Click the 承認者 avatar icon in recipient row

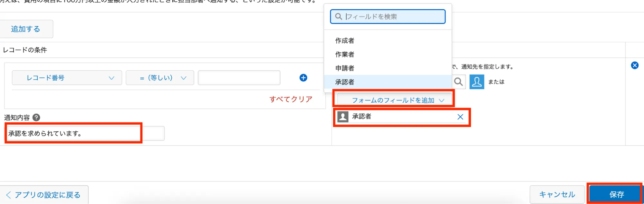click(343, 117)
